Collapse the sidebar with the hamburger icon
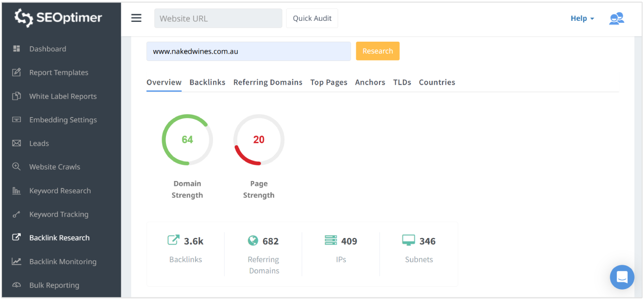The height and width of the screenshot is (300, 644). point(136,17)
